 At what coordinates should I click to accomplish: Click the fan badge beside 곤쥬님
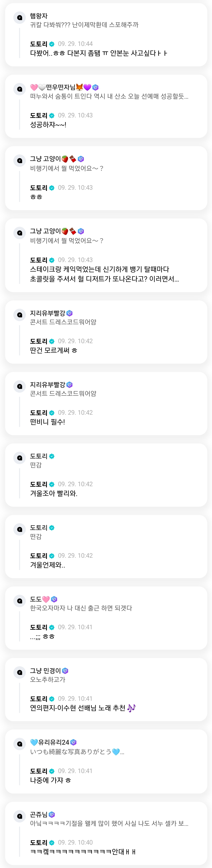point(52,814)
